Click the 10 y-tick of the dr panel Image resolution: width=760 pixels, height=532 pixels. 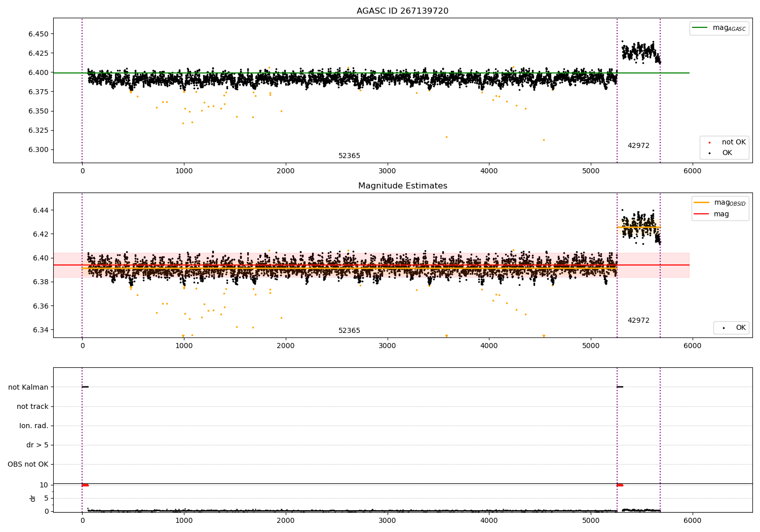[44, 485]
